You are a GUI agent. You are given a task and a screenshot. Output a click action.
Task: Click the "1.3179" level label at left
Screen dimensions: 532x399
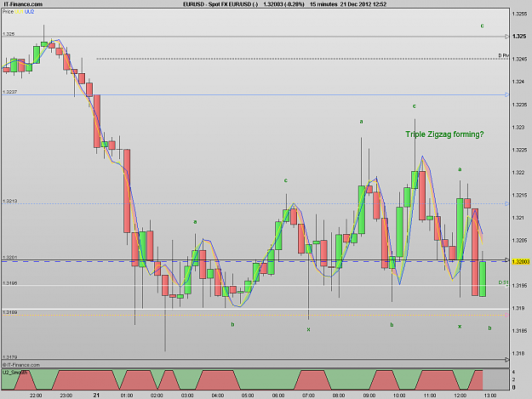10,357
